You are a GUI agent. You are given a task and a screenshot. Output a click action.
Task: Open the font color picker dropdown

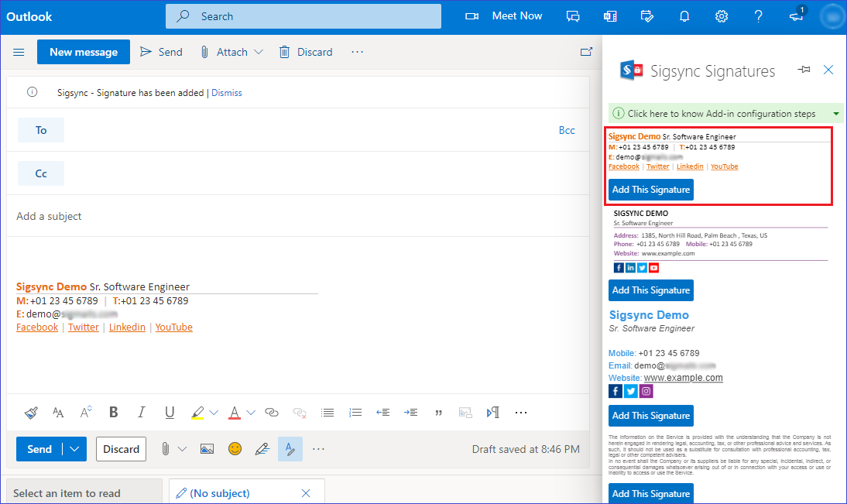coord(252,413)
